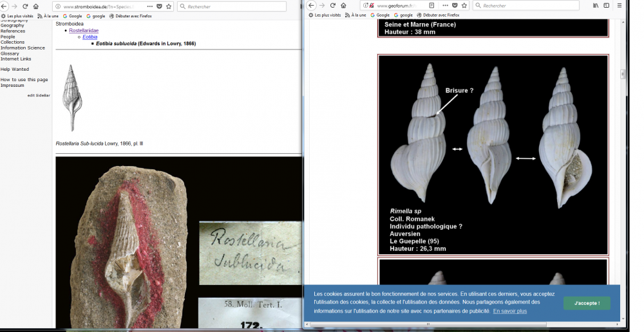
Task: Reload the geoforum.fr page
Action: point(333,6)
